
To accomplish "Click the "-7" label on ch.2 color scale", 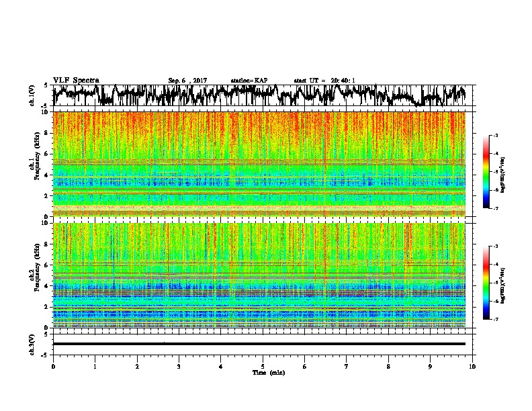I will point(496,320).
